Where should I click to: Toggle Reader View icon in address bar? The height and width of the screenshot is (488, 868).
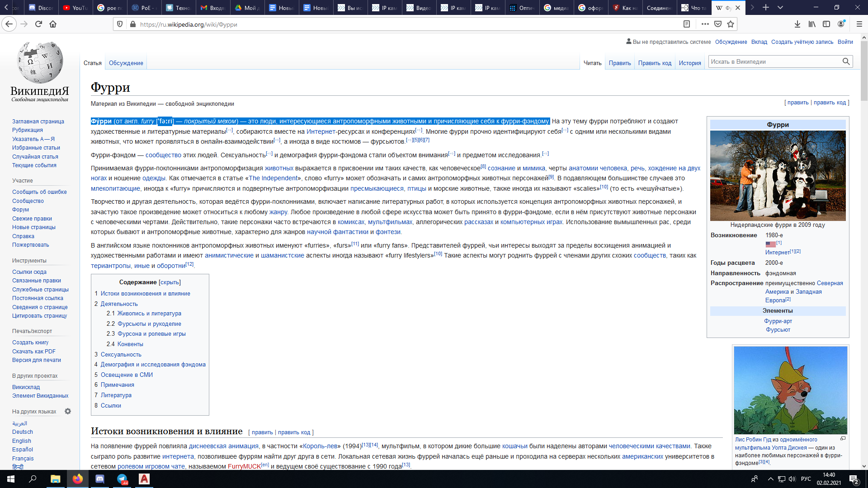(686, 24)
